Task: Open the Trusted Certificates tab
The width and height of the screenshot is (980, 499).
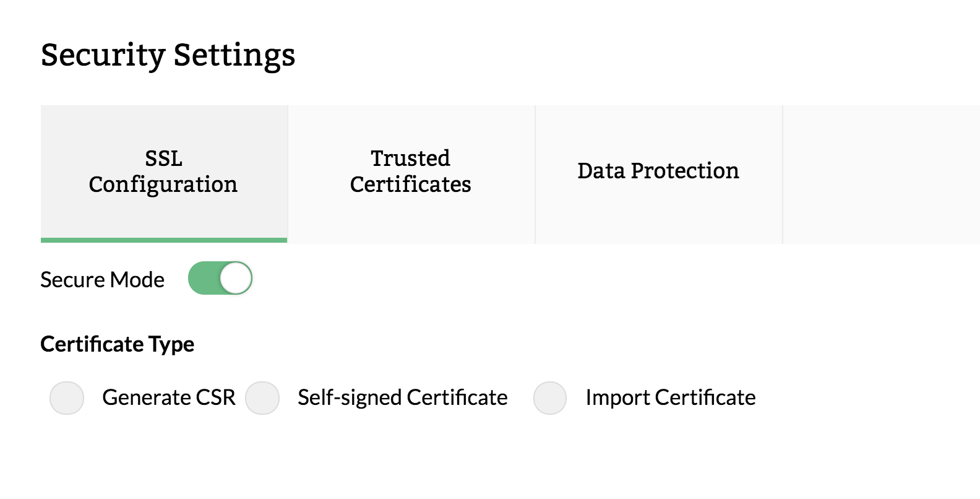Action: point(411,172)
